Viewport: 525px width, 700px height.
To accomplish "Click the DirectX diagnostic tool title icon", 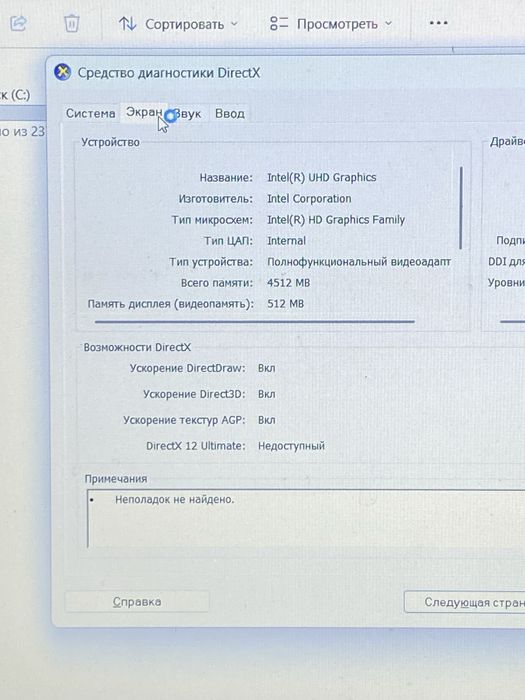I will pos(62,72).
